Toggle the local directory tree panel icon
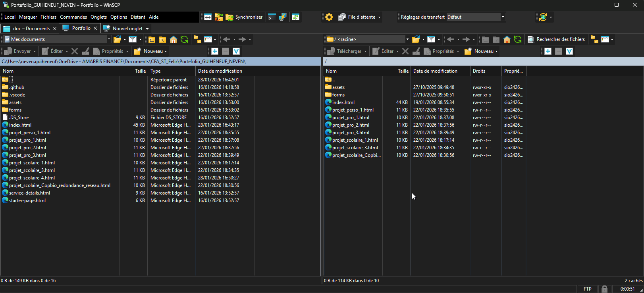 [x=197, y=39]
